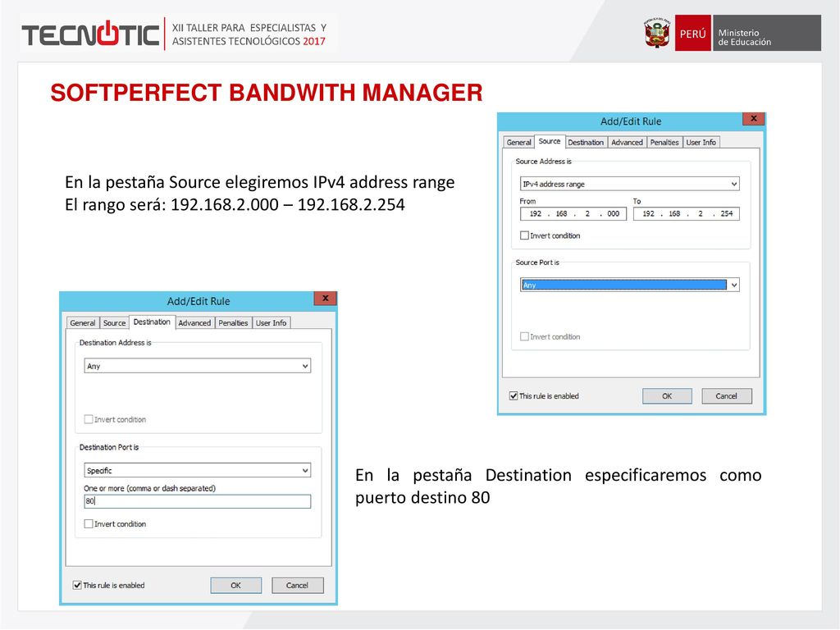
Task: Click SOFTPERFECT BANDWITH MANAGER heading
Action: click(x=267, y=92)
